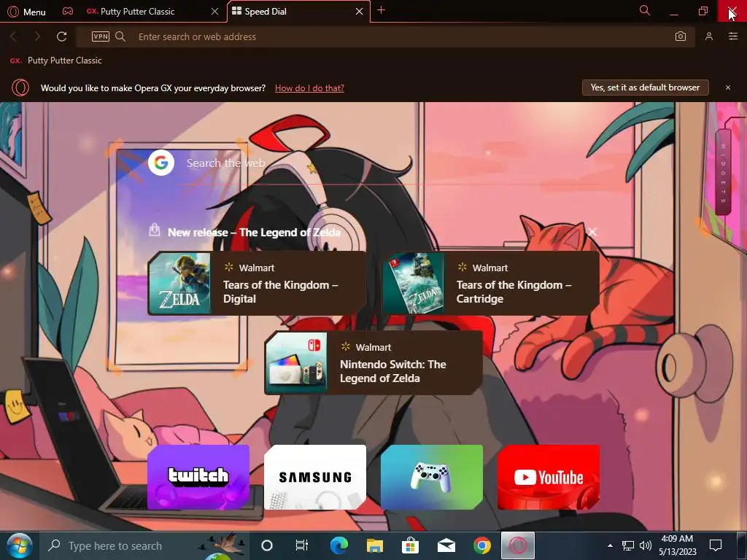
Task: Open the Easy Setup sliders icon
Action: pos(733,36)
